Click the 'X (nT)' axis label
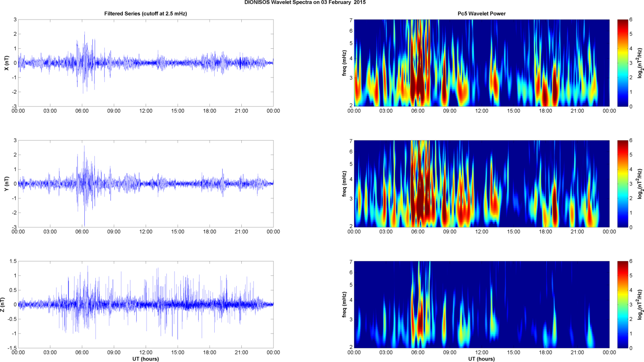 pos(6,63)
